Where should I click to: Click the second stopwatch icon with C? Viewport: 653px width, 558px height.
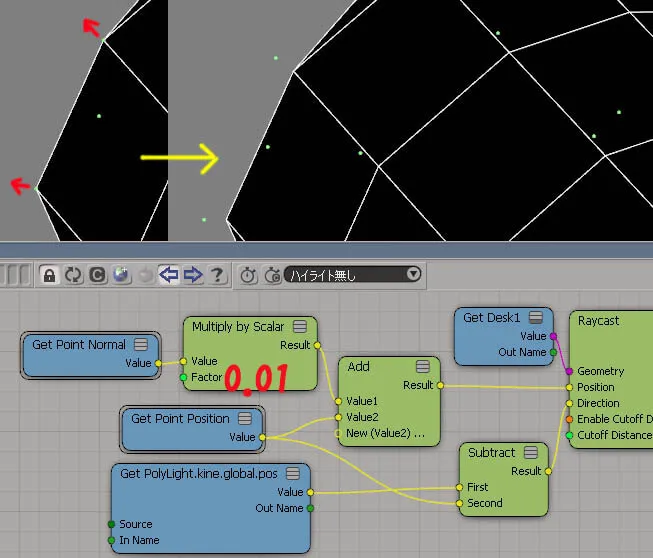(x=272, y=275)
